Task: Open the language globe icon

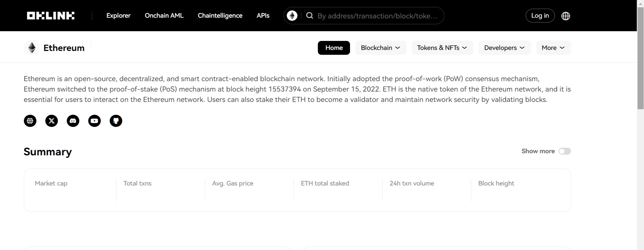Action: (x=566, y=16)
